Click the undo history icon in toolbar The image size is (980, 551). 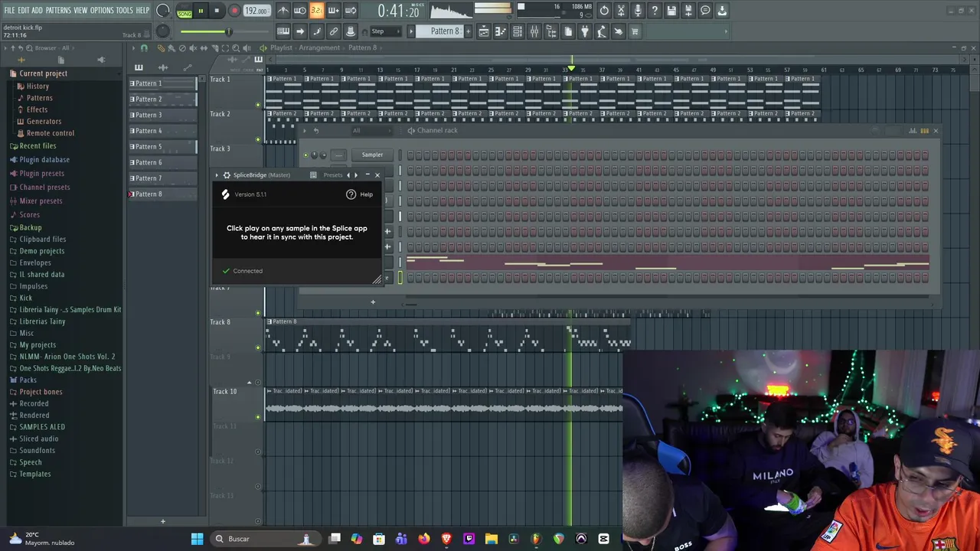(x=604, y=11)
